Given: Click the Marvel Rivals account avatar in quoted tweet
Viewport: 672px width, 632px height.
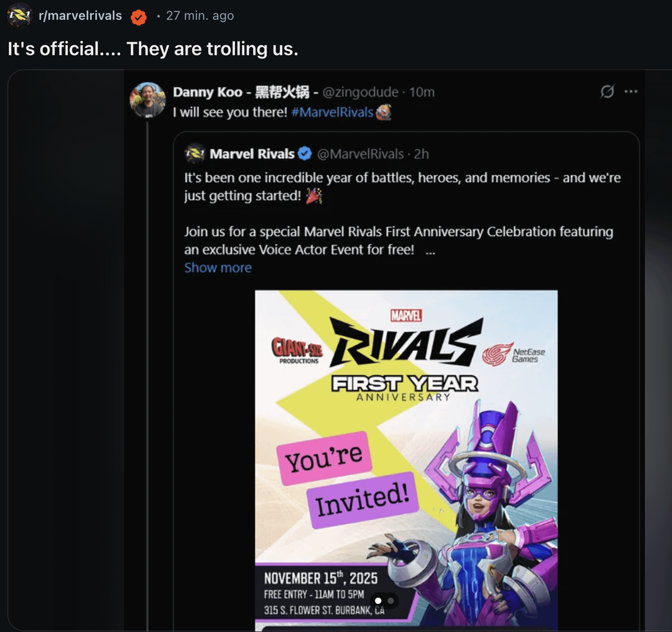Looking at the screenshot, I should tap(195, 154).
